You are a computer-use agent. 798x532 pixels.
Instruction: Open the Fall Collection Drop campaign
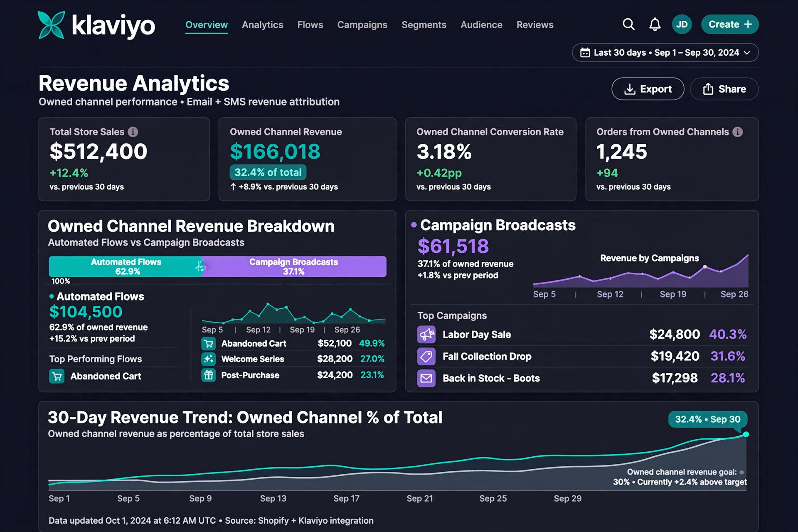click(582, 357)
